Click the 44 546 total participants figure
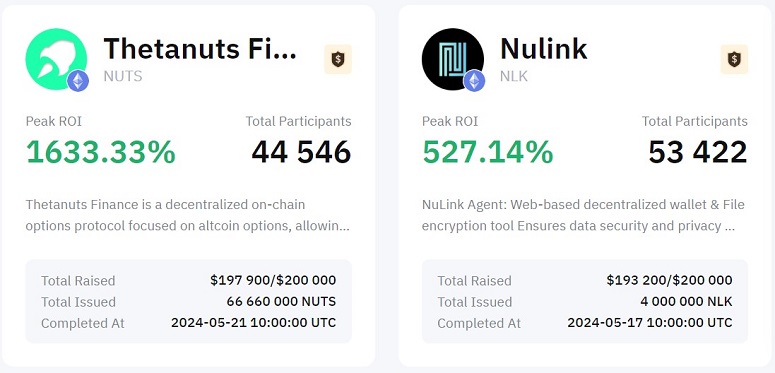 (x=301, y=152)
